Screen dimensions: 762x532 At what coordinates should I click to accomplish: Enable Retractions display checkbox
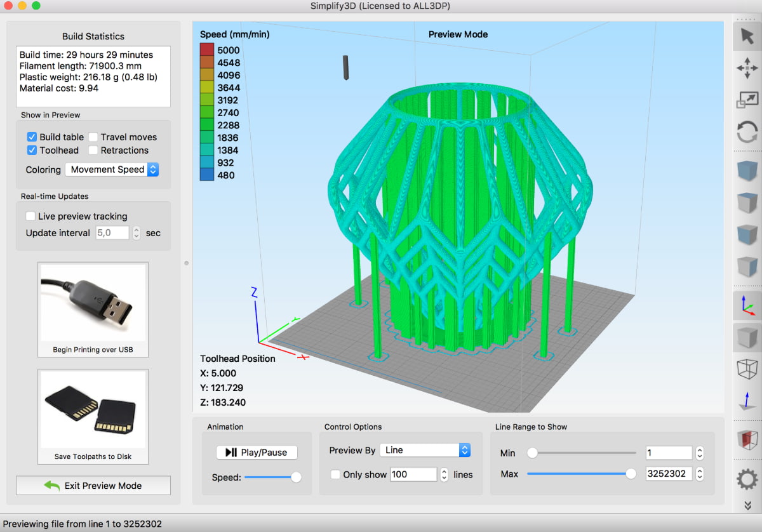click(93, 150)
